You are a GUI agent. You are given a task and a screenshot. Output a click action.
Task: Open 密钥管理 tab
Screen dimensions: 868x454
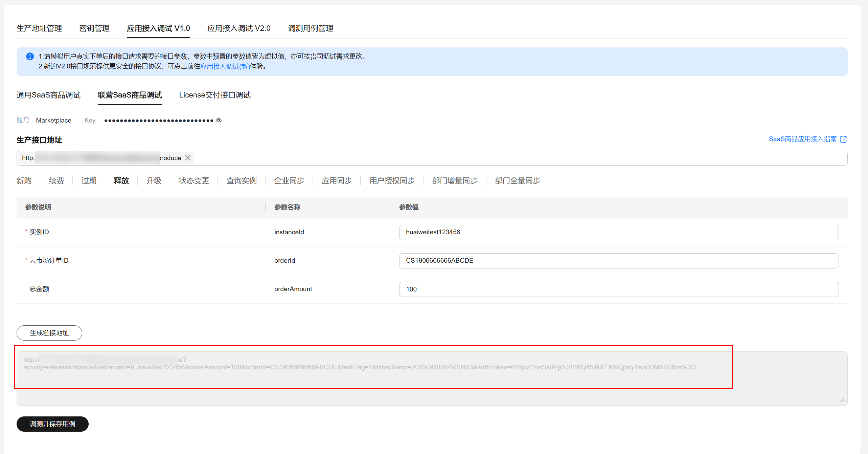click(94, 28)
